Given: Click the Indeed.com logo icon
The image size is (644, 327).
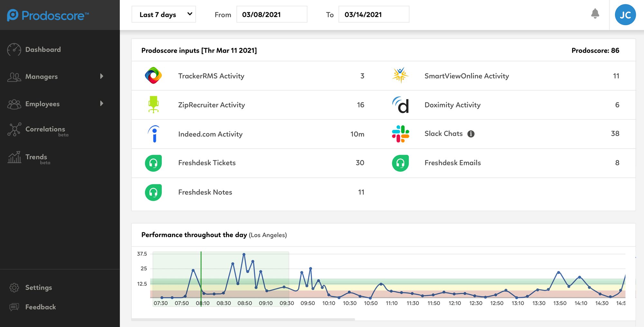Looking at the screenshot, I should coord(154,134).
